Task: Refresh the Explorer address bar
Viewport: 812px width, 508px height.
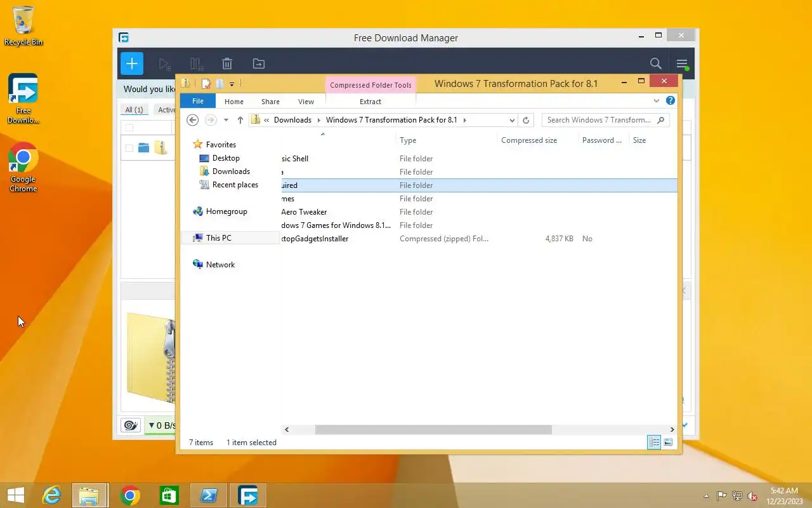Action: (526, 120)
